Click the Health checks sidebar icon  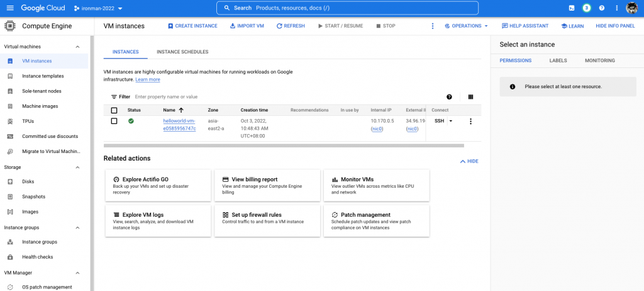tap(11, 257)
